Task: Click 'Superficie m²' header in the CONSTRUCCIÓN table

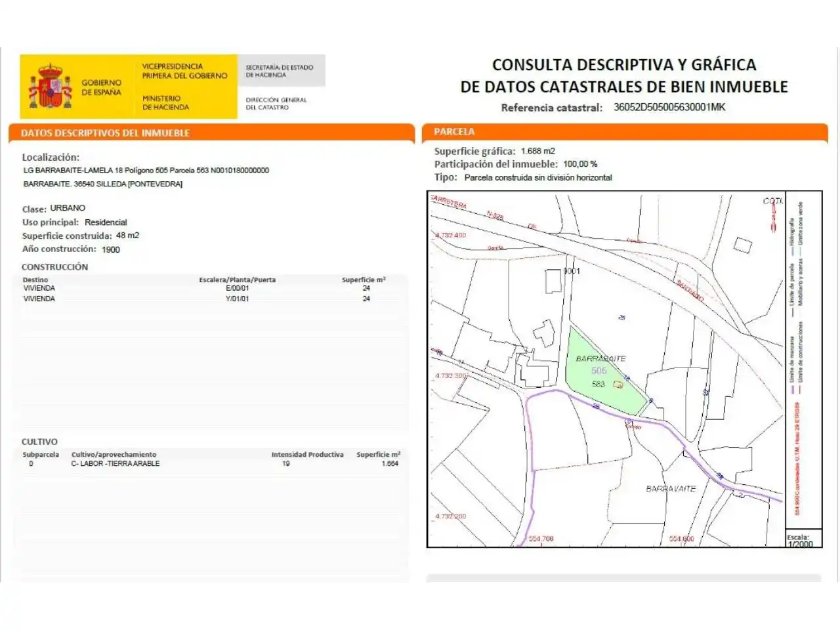Action: 364,280
